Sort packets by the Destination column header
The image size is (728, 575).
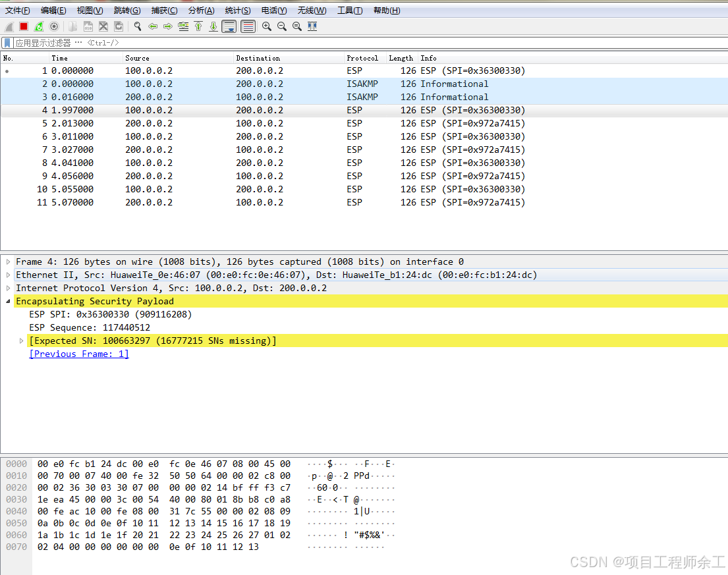coord(289,58)
